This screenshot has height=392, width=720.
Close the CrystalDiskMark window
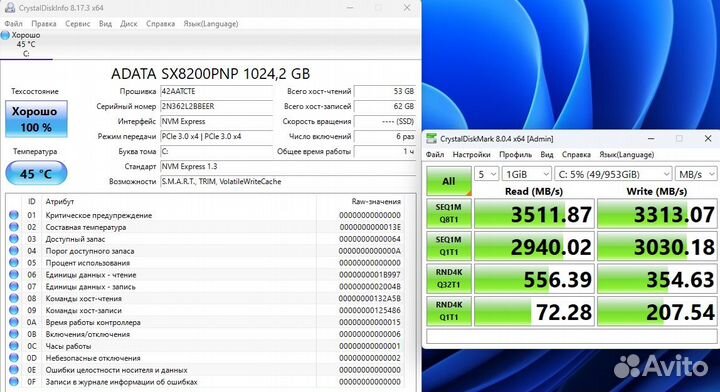708,138
